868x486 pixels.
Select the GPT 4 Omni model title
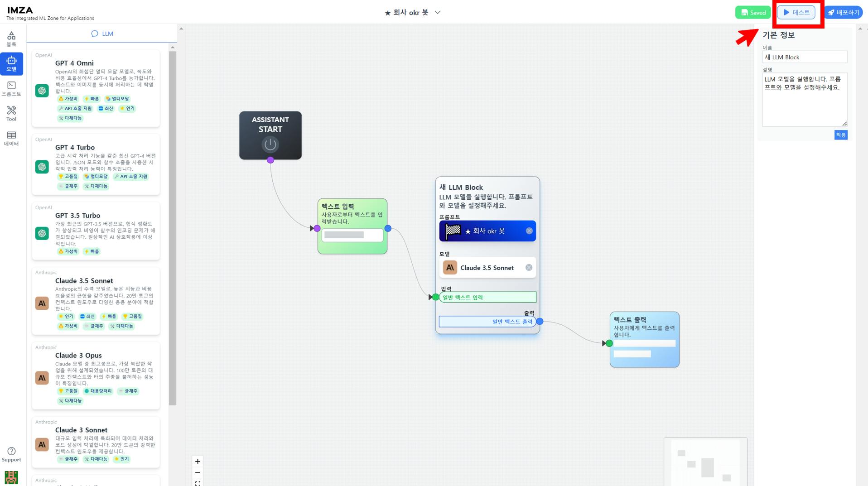74,63
